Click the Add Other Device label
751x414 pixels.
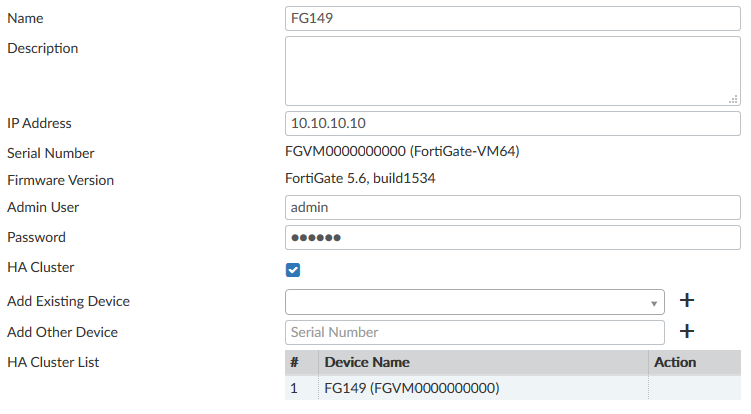click(62, 332)
